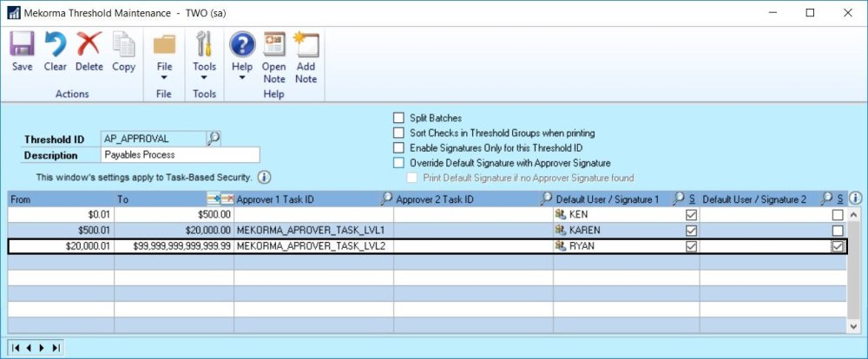Click the S link for Signature 1 column
This screenshot has width=868, height=359.
coord(692,199)
